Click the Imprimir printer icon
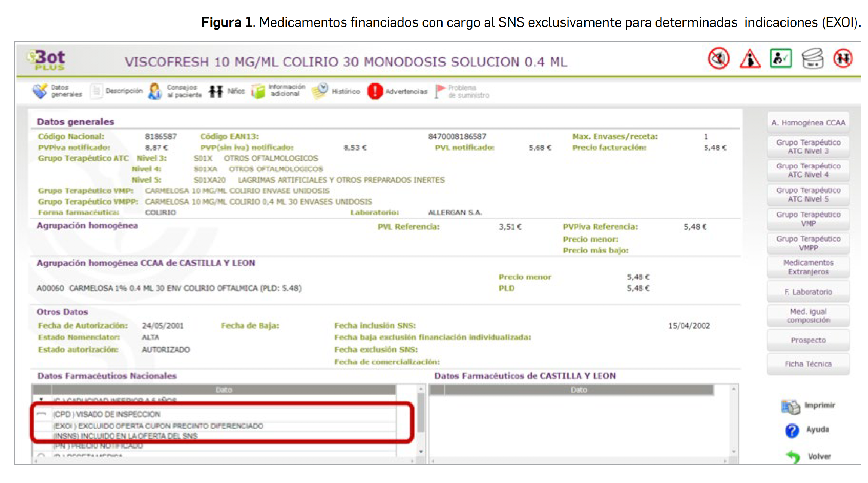This screenshot has width=868, height=483. (x=790, y=406)
